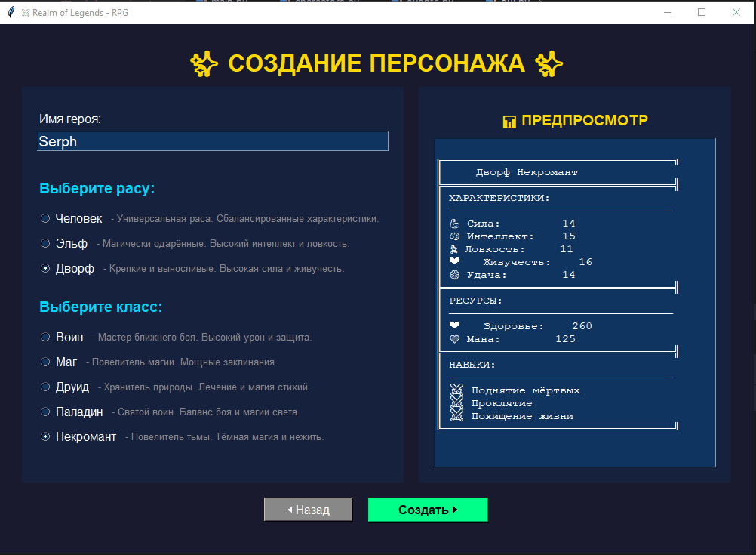Click the Проклятие skill icon

pyautogui.click(x=456, y=402)
